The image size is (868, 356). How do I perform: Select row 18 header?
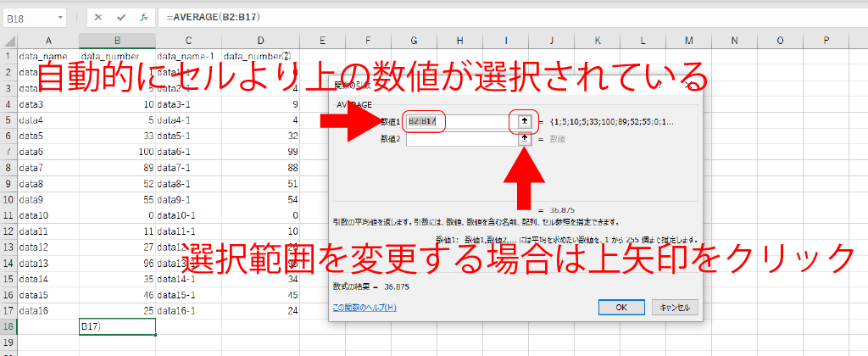pyautogui.click(x=8, y=326)
